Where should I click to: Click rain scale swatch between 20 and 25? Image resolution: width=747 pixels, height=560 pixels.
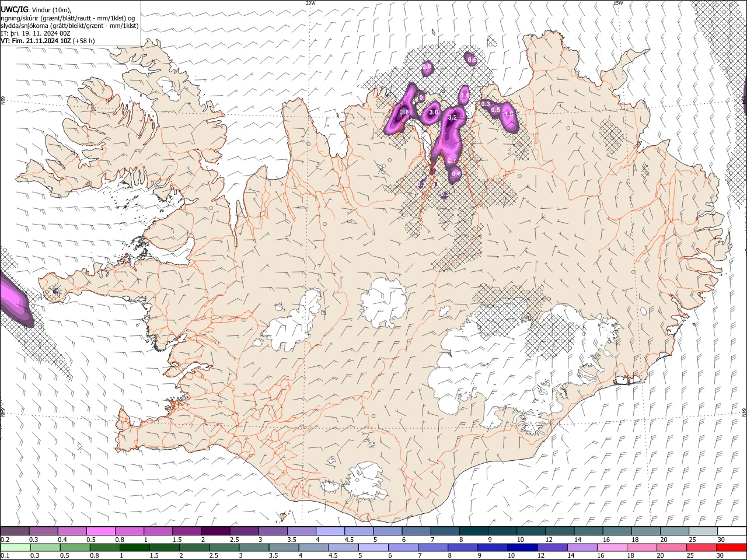(x=672, y=547)
